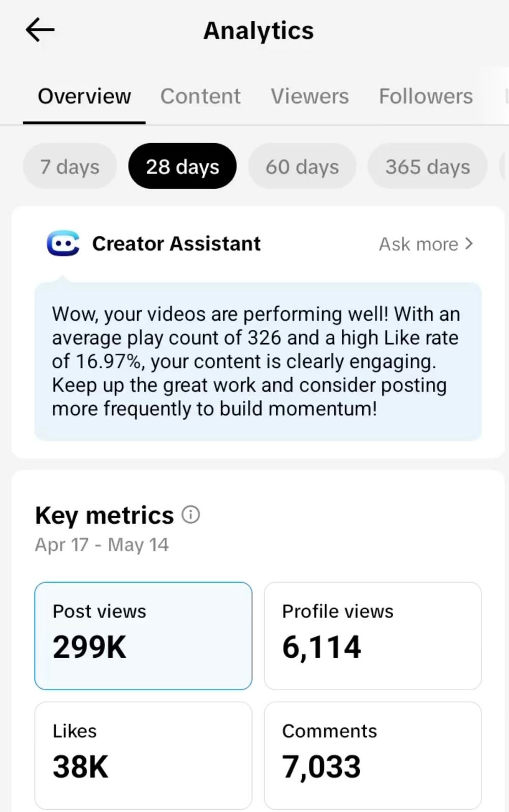Click the Creator Assistant title

click(x=176, y=244)
